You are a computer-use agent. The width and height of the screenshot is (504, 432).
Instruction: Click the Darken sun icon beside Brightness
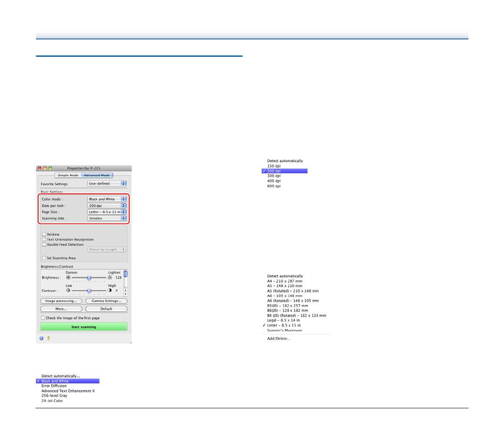[68, 278]
